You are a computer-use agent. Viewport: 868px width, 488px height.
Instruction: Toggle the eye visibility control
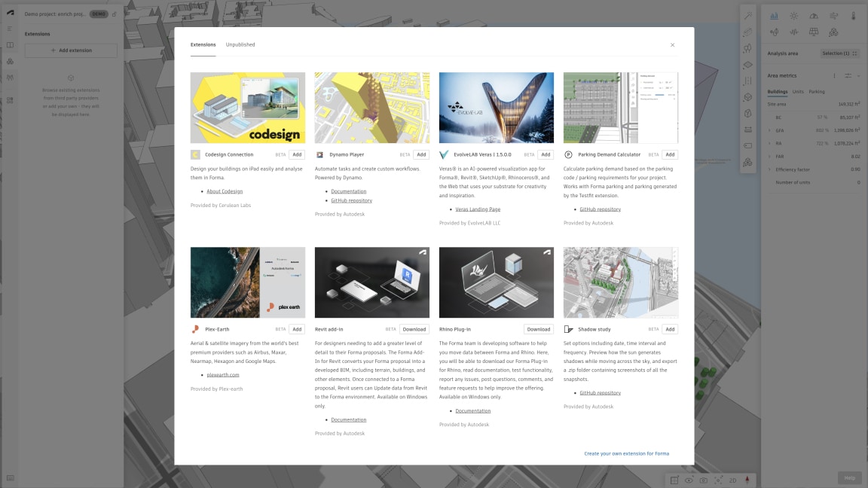click(689, 480)
